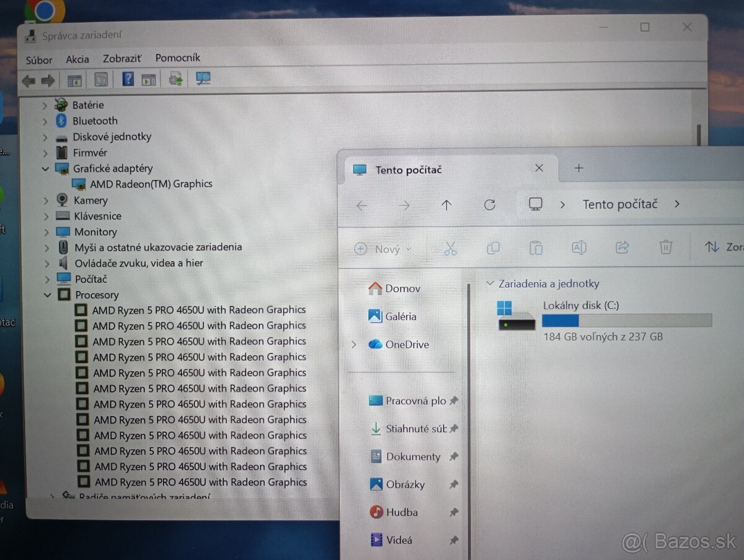This screenshot has width=744, height=560.
Task: Open Domov in the navigation pane
Action: [x=394, y=288]
